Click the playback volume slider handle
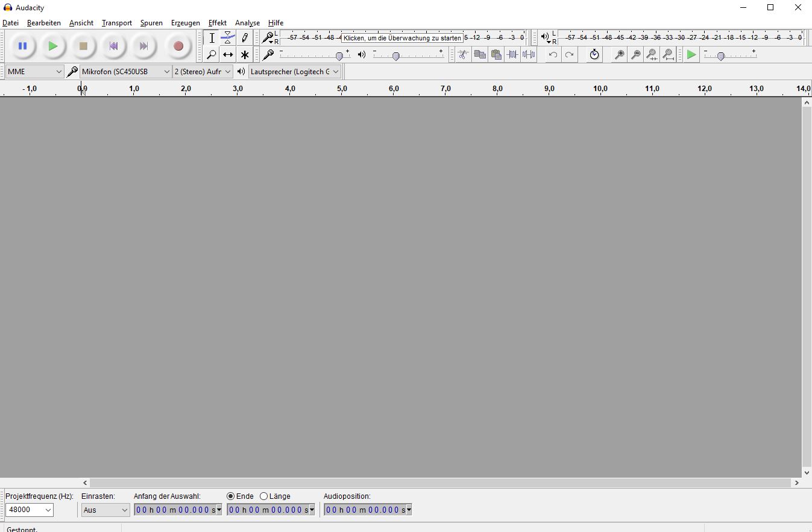This screenshot has width=812, height=532. (x=396, y=56)
